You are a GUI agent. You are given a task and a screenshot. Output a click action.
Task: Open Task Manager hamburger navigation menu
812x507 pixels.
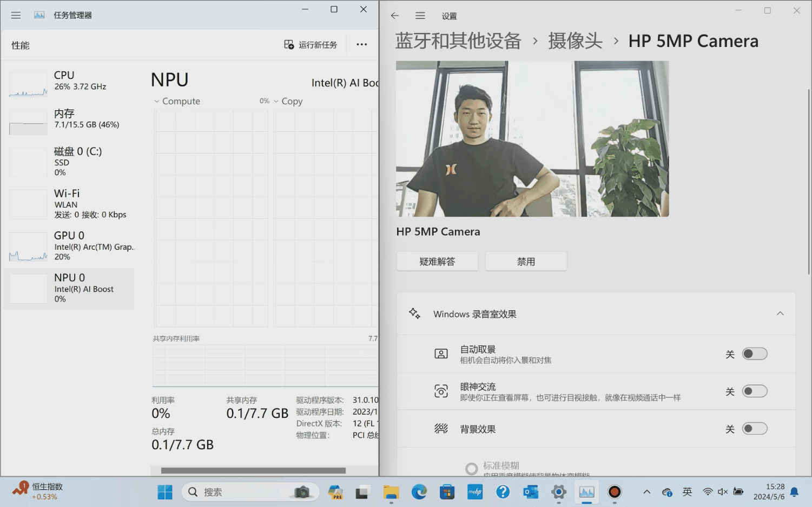coord(16,15)
